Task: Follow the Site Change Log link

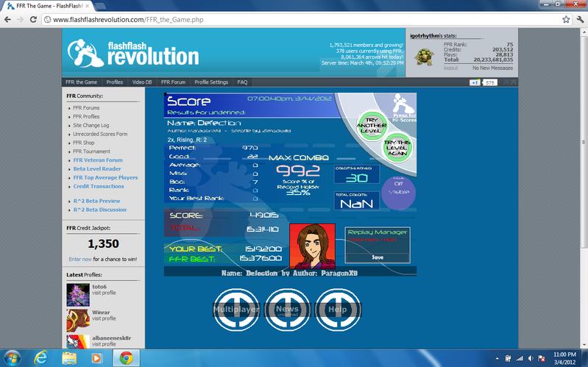Action: (x=91, y=125)
